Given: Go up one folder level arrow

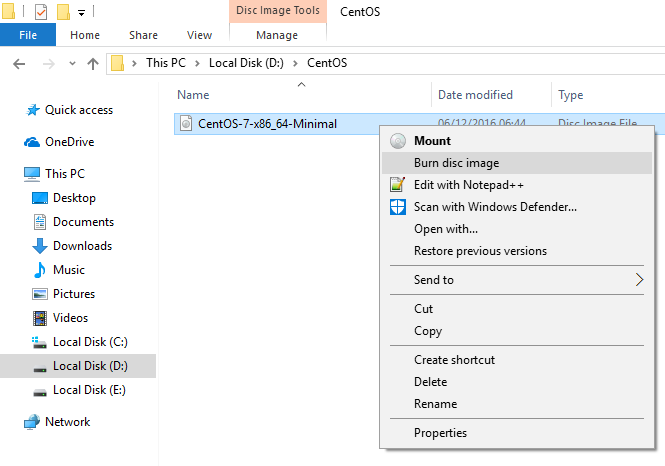Looking at the screenshot, I should point(93,64).
